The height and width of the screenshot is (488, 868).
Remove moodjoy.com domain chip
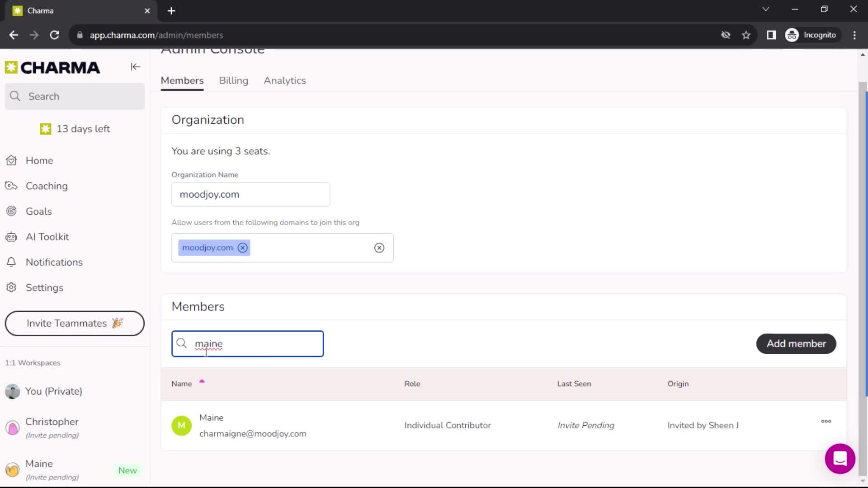[x=243, y=248]
